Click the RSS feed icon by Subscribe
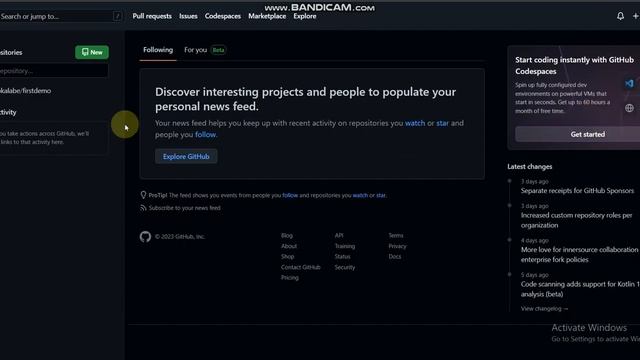640x360 pixels. tap(143, 208)
